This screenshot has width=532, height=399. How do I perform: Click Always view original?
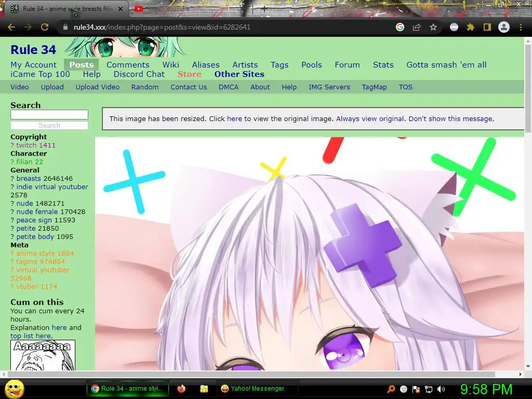[x=370, y=119]
